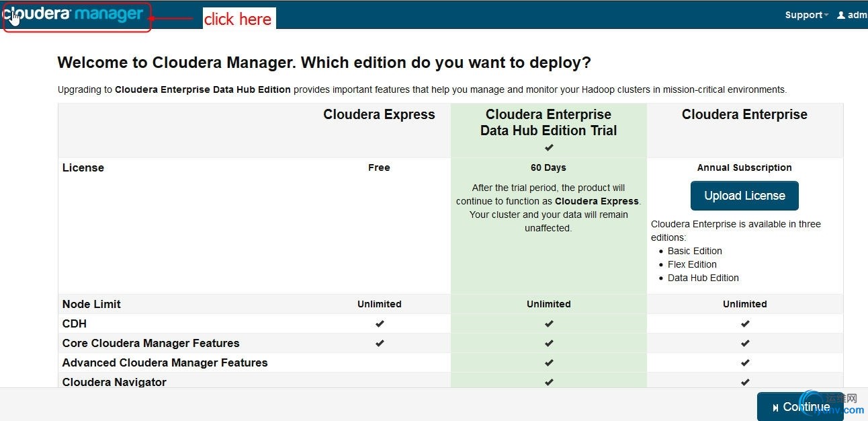Click the Basic Edition list item
This screenshot has width=868, height=421.
(x=695, y=251)
